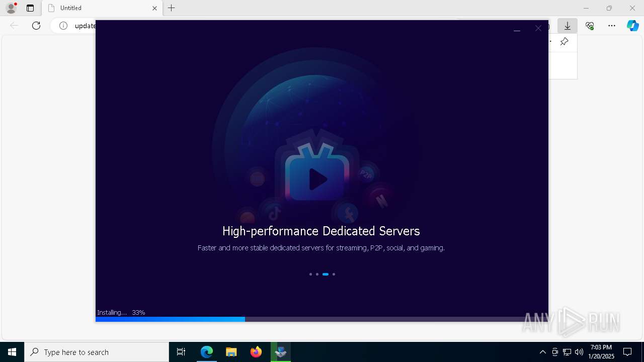Image resolution: width=644 pixels, height=362 pixels.
Task: Close the Untitled tab
Action: pos(154,8)
